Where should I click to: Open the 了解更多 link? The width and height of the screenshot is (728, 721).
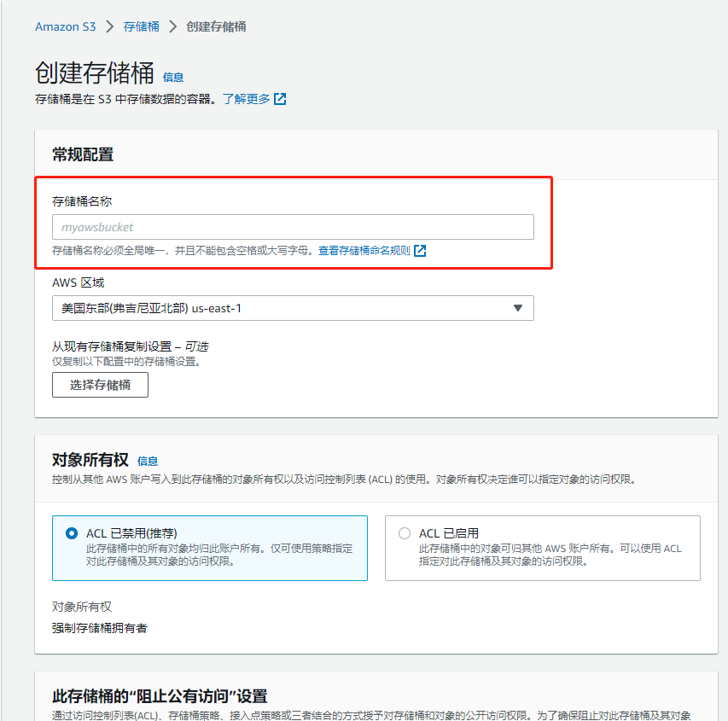point(243,99)
